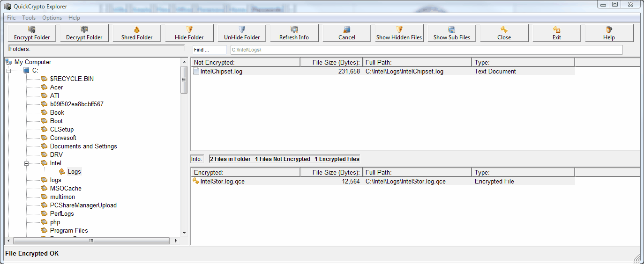Click the Decrypt Folder toolbar button
Viewport: 644px width, 264px height.
click(x=84, y=33)
